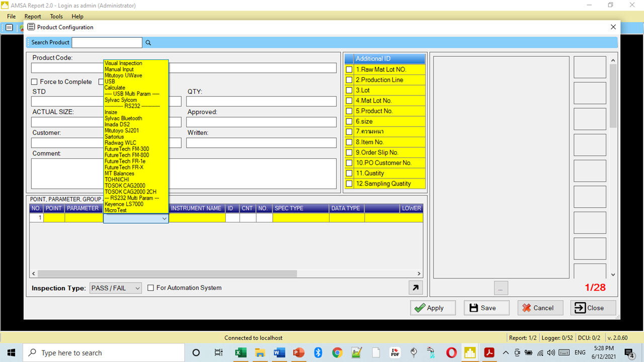
Task: Open File Explorer from the taskbar
Action: [x=260, y=352]
